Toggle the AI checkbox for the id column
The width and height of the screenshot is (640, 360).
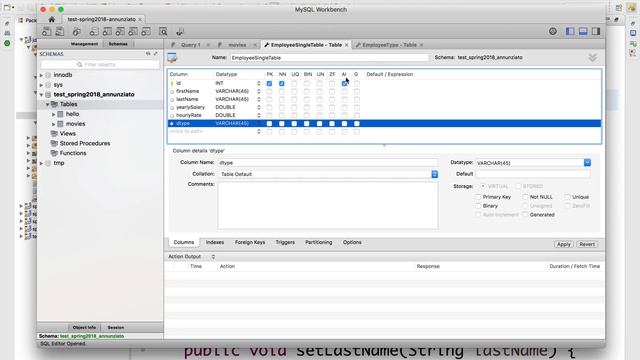coord(344,83)
